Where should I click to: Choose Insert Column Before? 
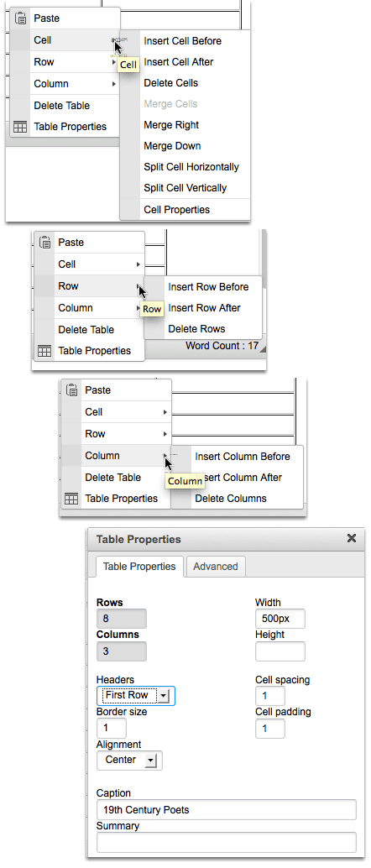[242, 457]
